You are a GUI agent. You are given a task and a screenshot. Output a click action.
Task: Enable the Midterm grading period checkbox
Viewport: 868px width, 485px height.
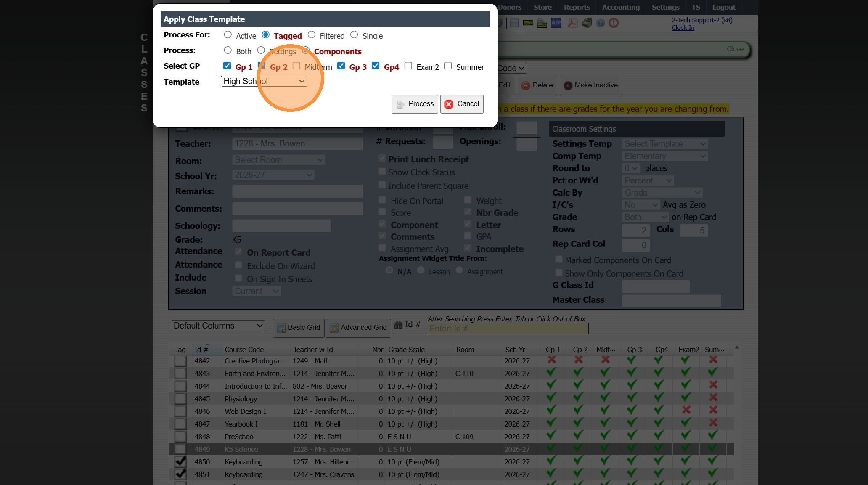tap(296, 66)
